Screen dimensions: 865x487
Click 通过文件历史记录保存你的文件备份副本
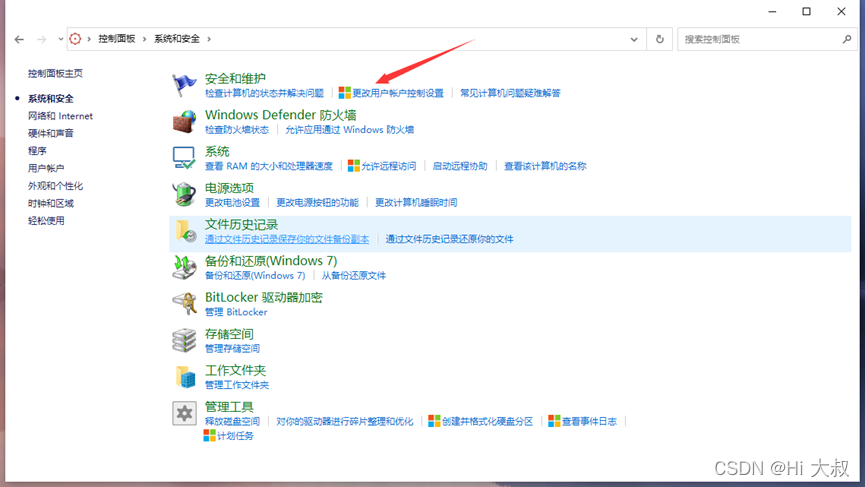pyautogui.click(x=287, y=239)
